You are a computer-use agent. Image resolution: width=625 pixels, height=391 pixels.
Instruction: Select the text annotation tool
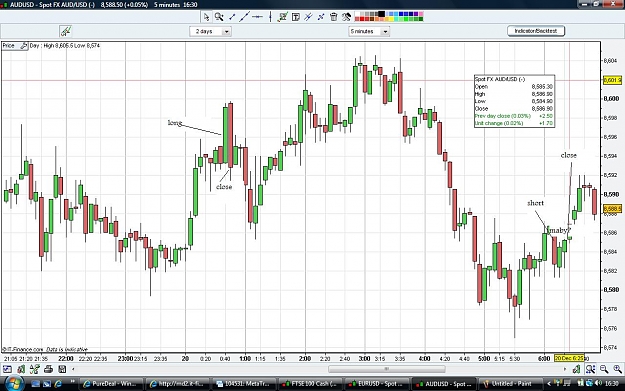tap(296, 17)
